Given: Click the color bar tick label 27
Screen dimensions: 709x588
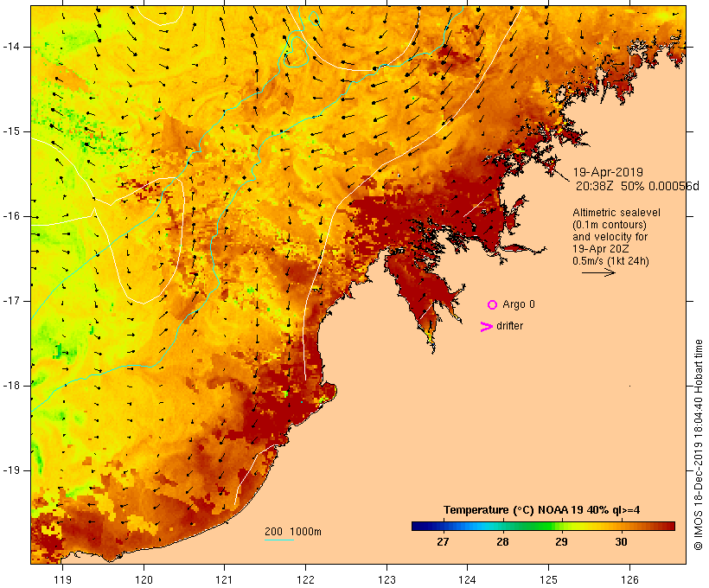Looking at the screenshot, I should pos(443,542).
